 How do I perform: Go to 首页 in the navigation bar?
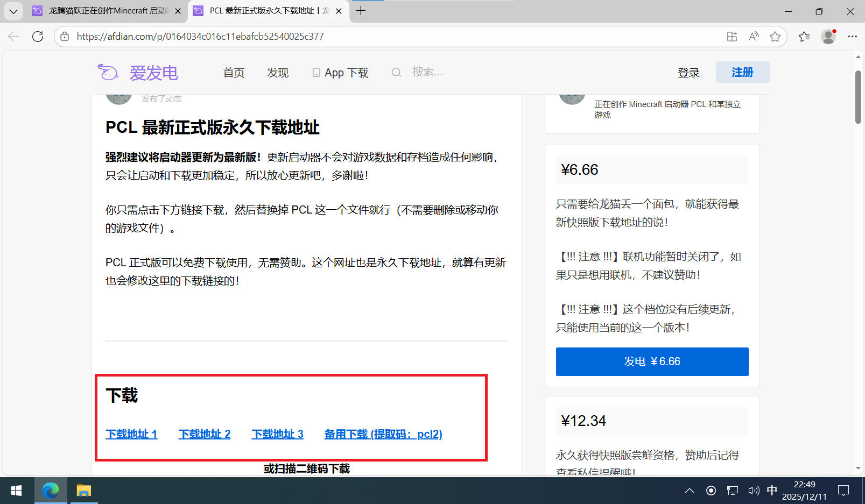pos(234,73)
